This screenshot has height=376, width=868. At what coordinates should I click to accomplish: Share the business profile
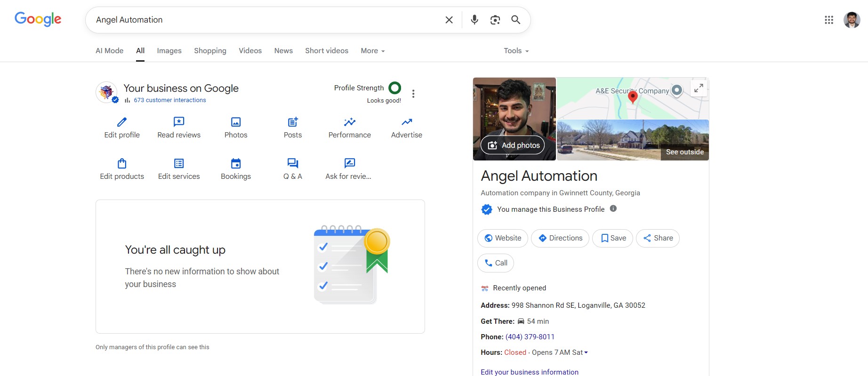pyautogui.click(x=658, y=238)
